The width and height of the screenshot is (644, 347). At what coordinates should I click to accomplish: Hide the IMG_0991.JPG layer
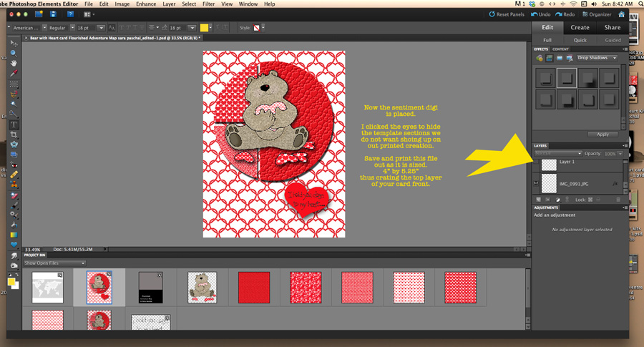point(536,184)
